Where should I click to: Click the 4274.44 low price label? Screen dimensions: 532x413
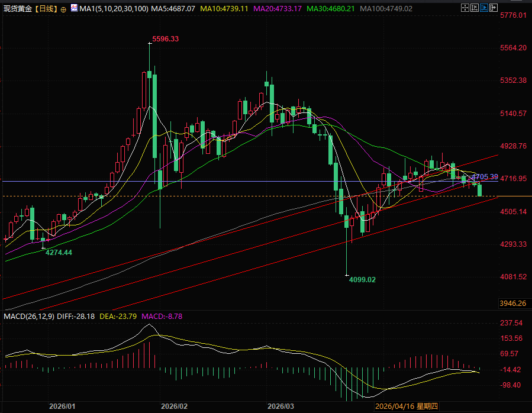(x=59, y=253)
